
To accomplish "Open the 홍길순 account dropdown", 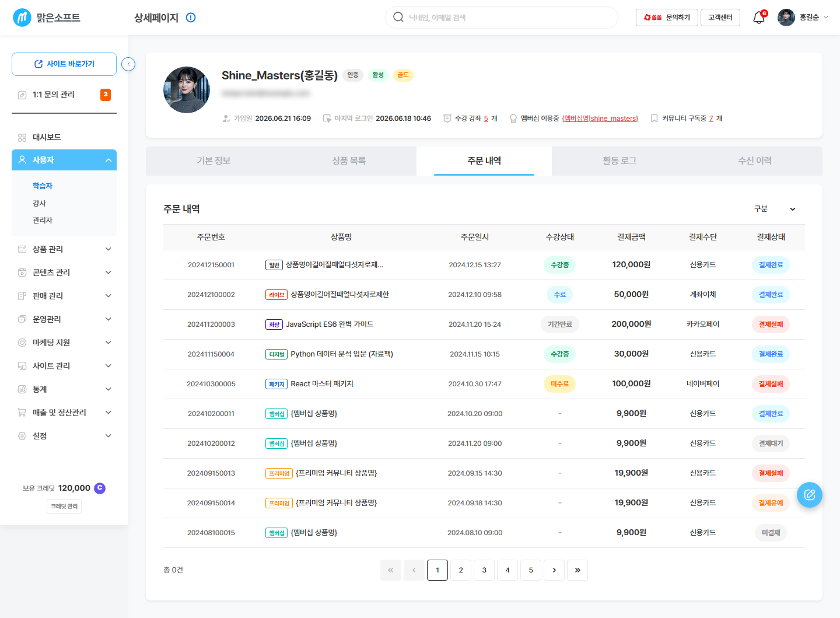I will [x=803, y=18].
